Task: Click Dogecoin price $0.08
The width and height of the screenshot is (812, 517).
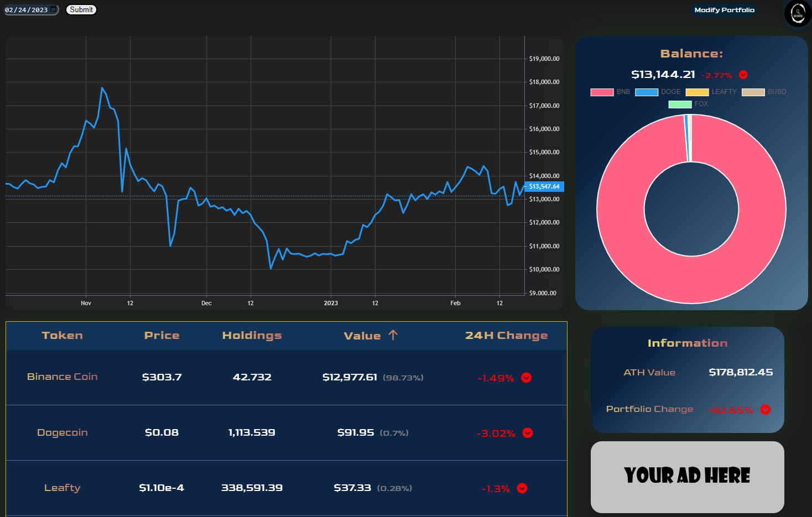Action: [162, 432]
